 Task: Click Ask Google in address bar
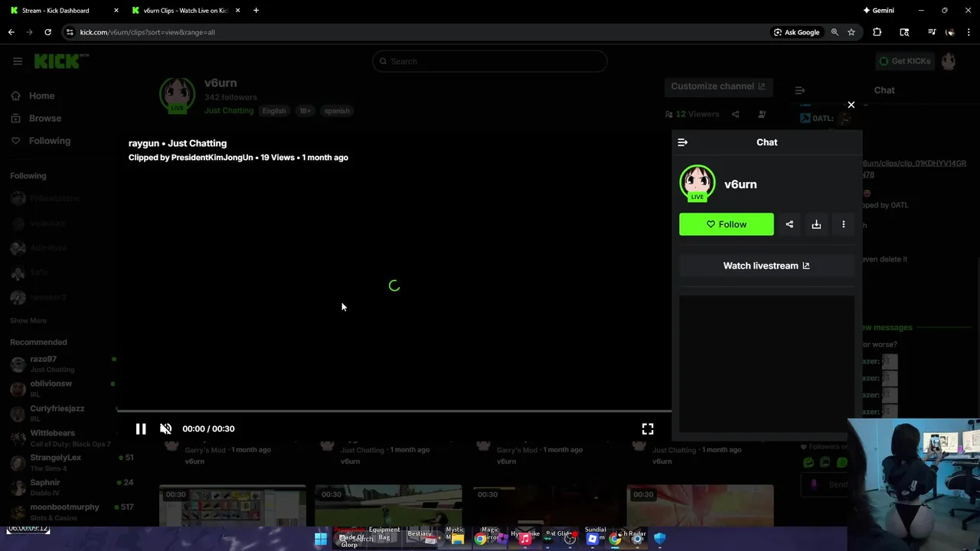[x=796, y=32]
